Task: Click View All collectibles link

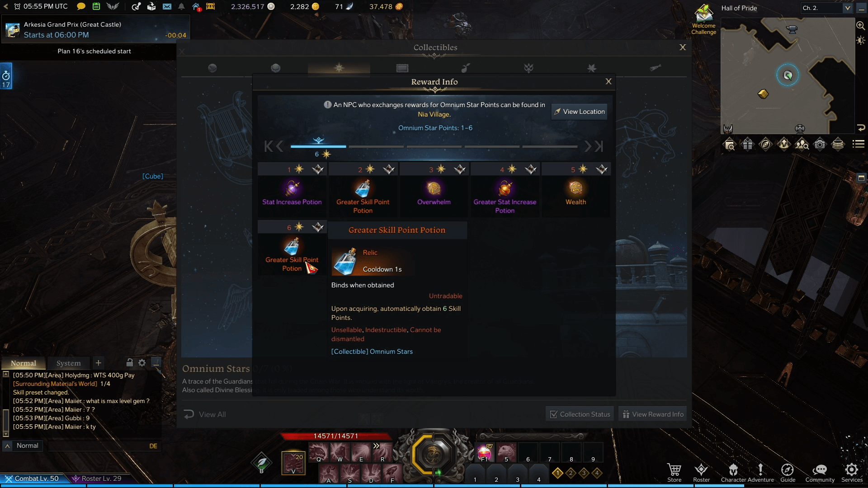Action: point(212,413)
